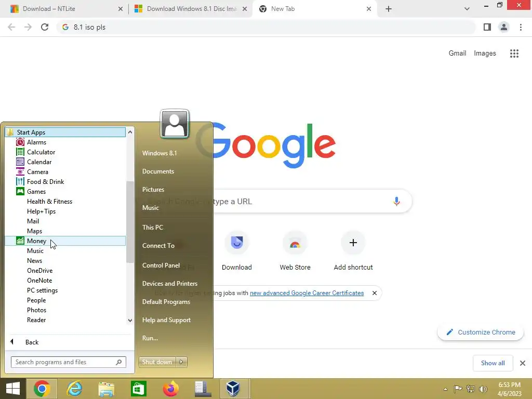The image size is (532, 399).
Task: Open Help and Support
Action: [166, 320]
